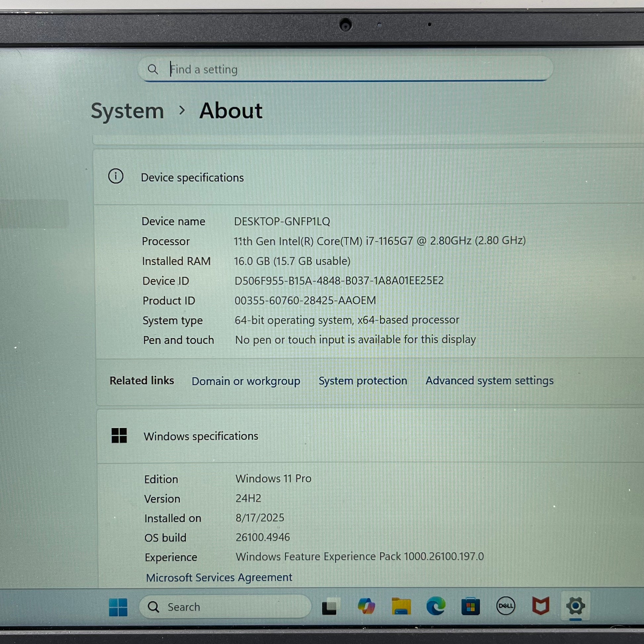Image resolution: width=644 pixels, height=644 pixels.
Task: Select the 64-bit operating system text
Action: [347, 320]
